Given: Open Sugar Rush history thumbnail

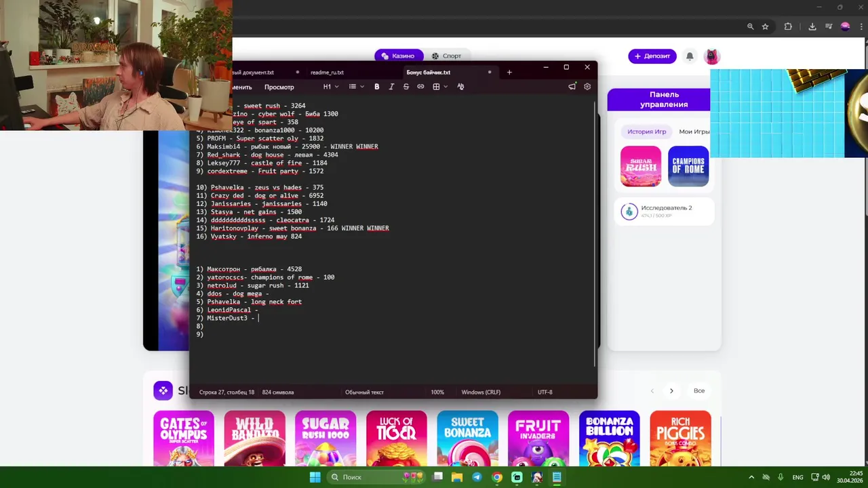Looking at the screenshot, I should click(x=641, y=166).
